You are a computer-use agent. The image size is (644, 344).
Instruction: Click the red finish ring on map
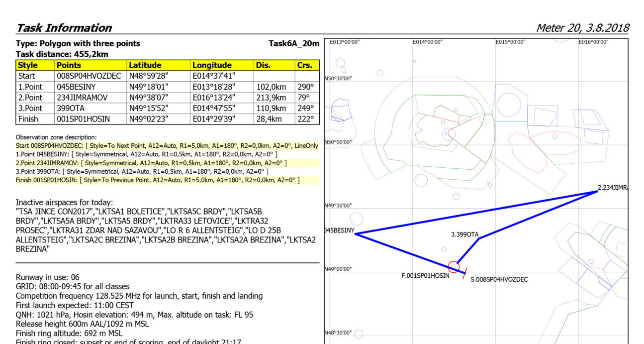(453, 266)
